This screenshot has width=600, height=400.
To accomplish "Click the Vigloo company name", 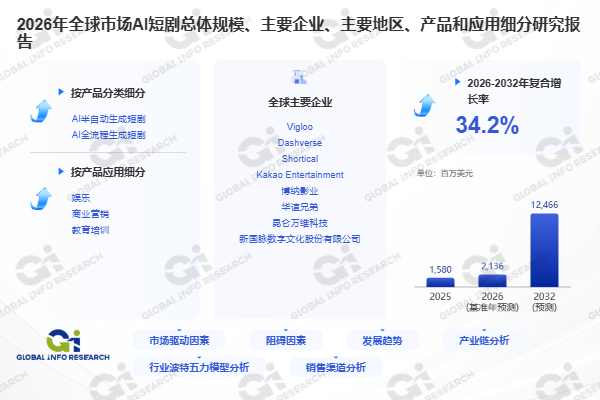I will [x=300, y=127].
